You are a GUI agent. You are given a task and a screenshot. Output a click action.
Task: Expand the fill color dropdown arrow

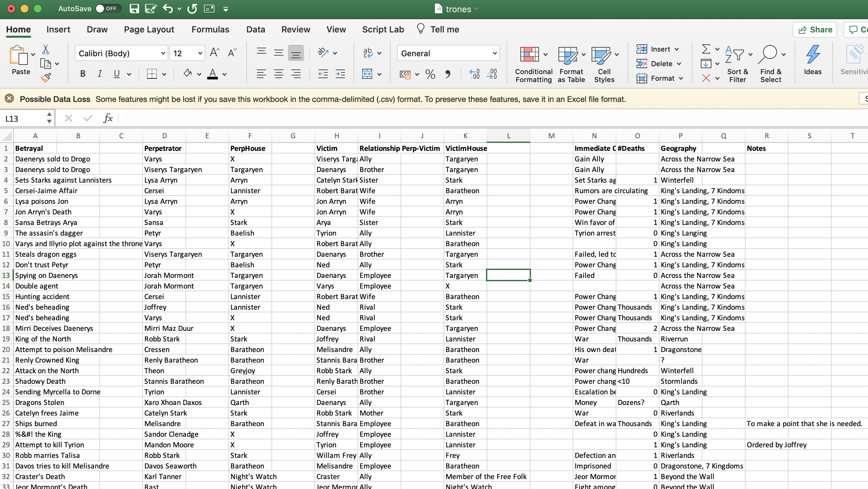tap(199, 74)
